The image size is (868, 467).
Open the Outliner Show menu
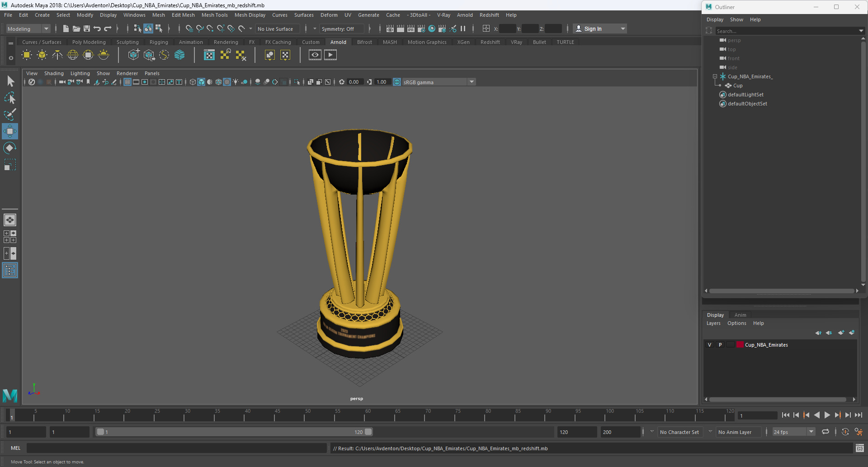tap(736, 19)
